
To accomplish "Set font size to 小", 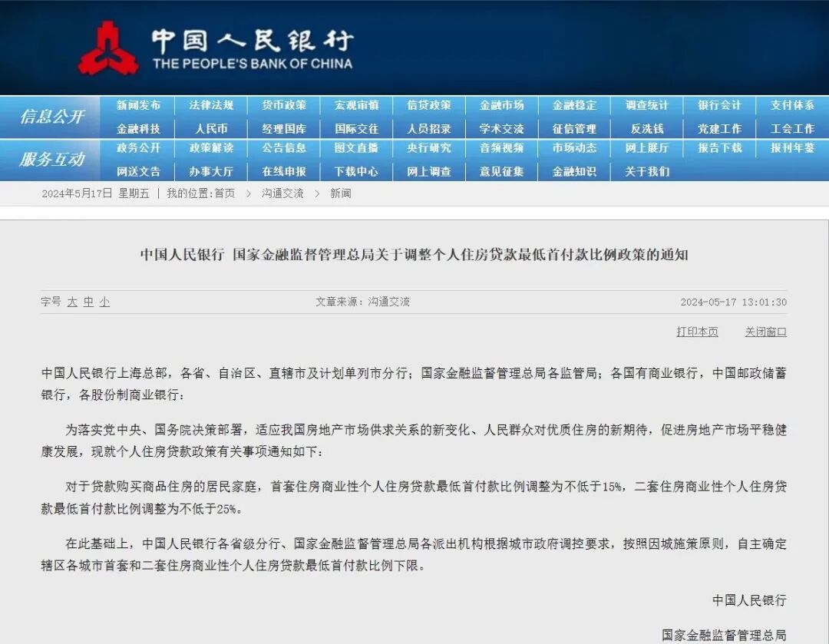I will pos(104,302).
